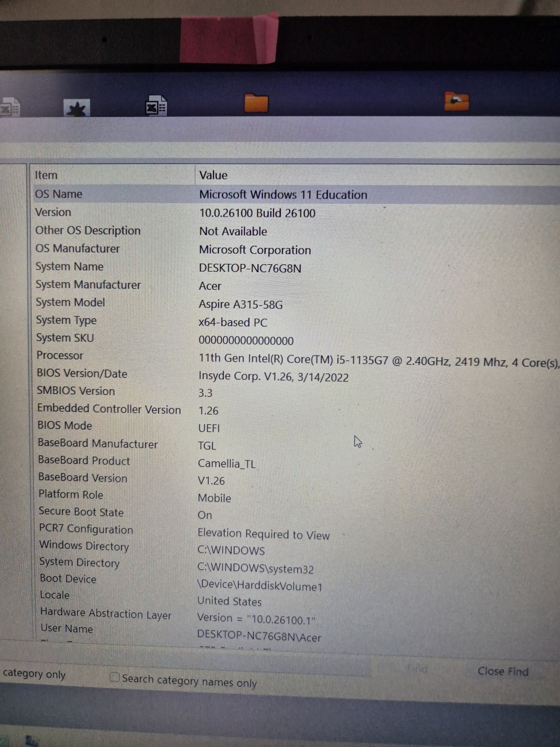This screenshot has width=560, height=747.
Task: Click the value Insyde Corp. V1.26, 3/14/2022
Action: (274, 376)
